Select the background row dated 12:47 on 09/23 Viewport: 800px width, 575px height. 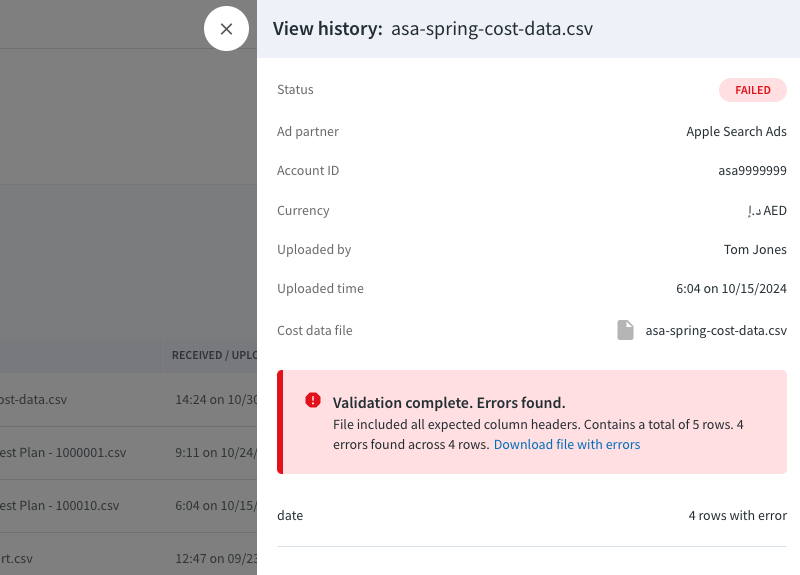(129, 555)
